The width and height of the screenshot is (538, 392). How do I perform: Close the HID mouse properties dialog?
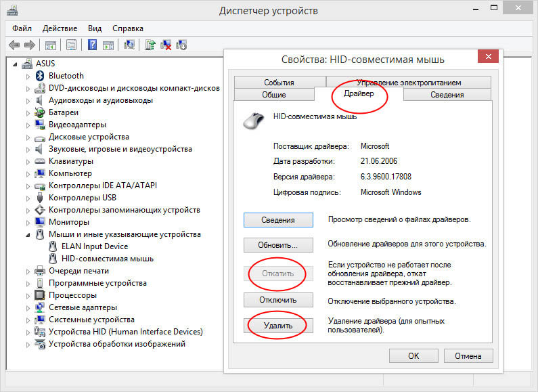[x=488, y=56]
